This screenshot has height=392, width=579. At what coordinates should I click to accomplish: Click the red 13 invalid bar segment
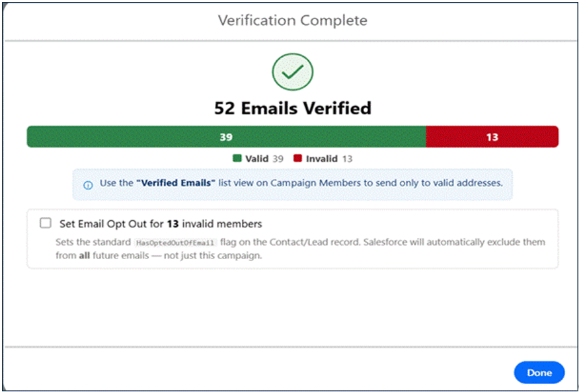click(x=492, y=137)
